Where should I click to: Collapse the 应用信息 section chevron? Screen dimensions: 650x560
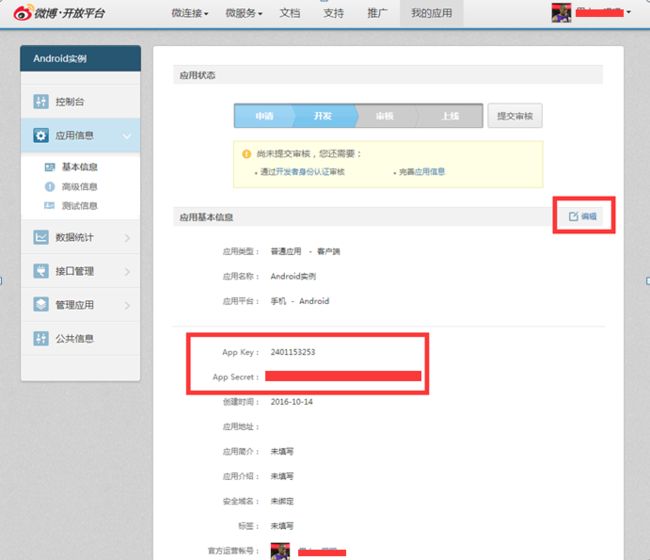pyautogui.click(x=127, y=136)
